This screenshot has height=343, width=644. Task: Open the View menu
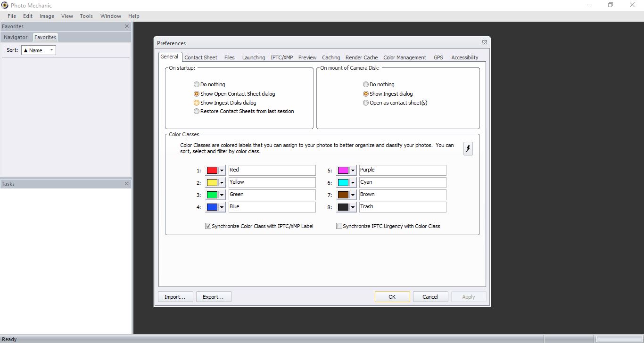(x=67, y=16)
